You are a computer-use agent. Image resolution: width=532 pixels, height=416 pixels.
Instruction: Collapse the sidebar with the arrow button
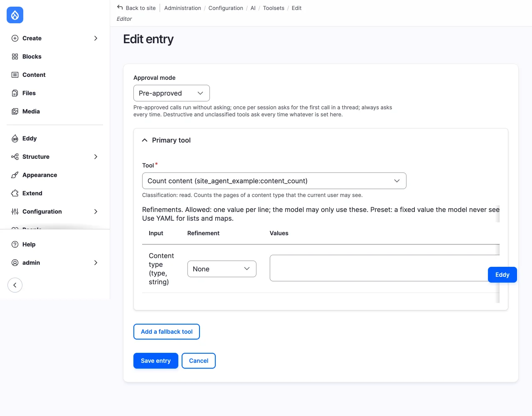[15, 285]
